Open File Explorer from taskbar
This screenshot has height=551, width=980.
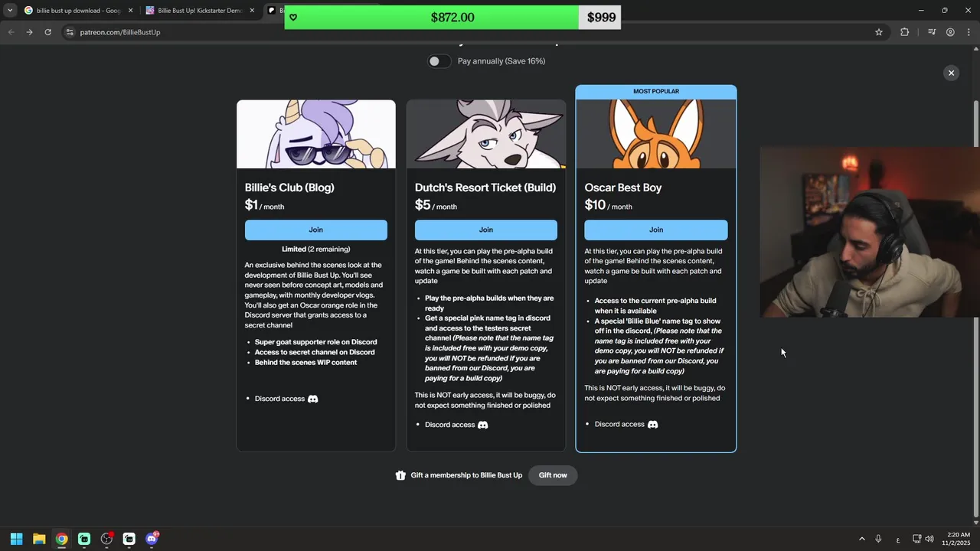(39, 539)
